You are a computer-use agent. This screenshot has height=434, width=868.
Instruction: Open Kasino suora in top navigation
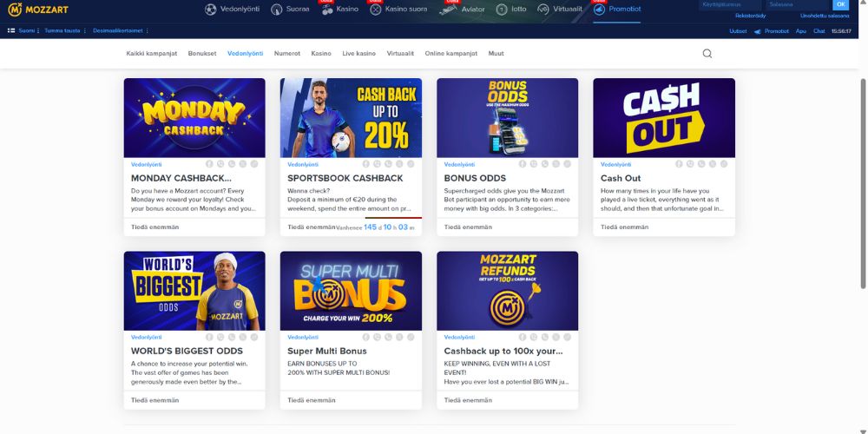[x=398, y=10]
